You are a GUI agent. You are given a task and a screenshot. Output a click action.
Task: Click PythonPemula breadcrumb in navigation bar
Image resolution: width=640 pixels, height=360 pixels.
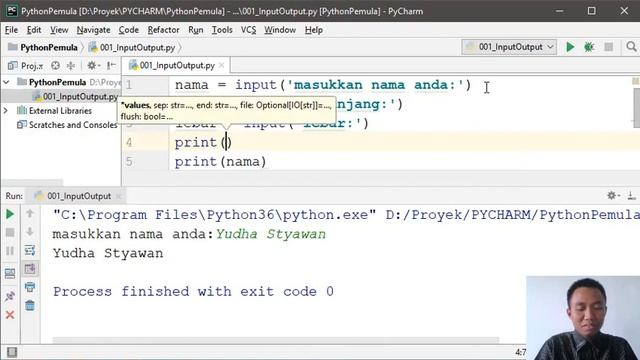43,47
